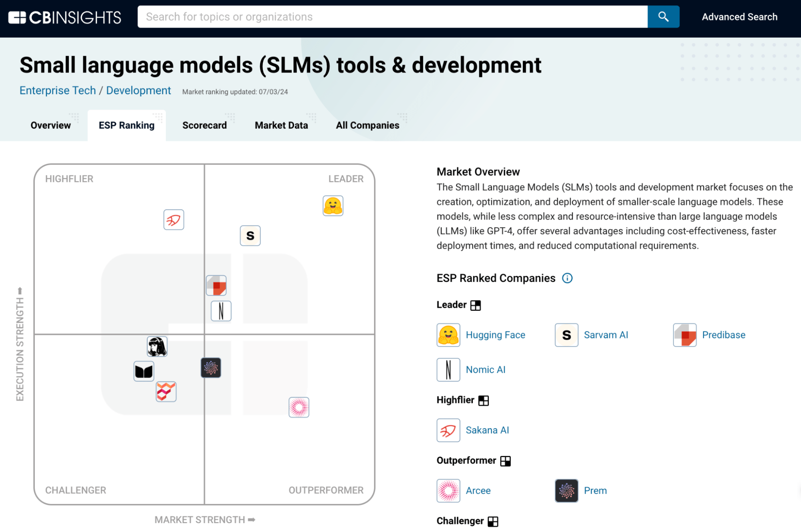Switch to the Scorecard tab
Viewport: 801px width, 532px height.
coord(204,125)
